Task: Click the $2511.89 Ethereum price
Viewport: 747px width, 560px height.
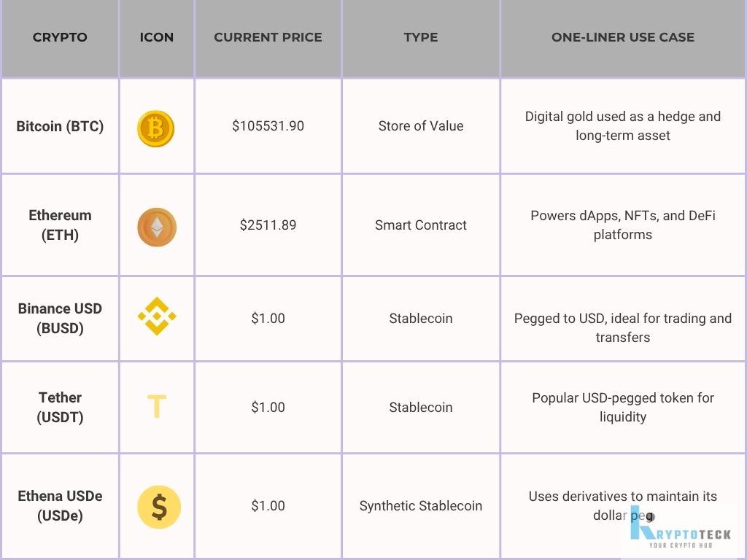Action: [268, 225]
